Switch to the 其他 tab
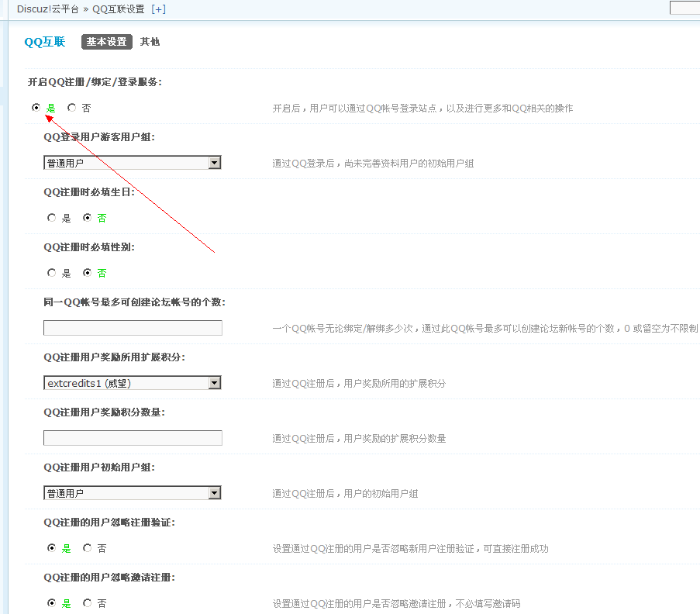This screenshot has width=700, height=614. pos(150,42)
